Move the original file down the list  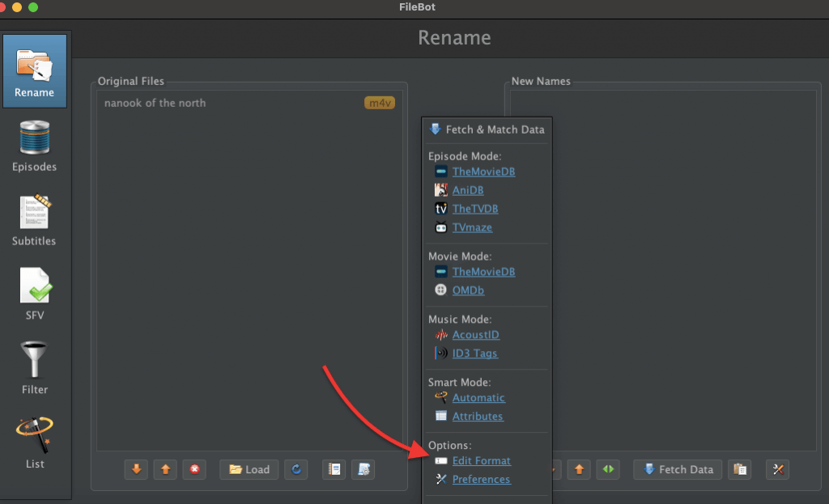click(x=136, y=469)
